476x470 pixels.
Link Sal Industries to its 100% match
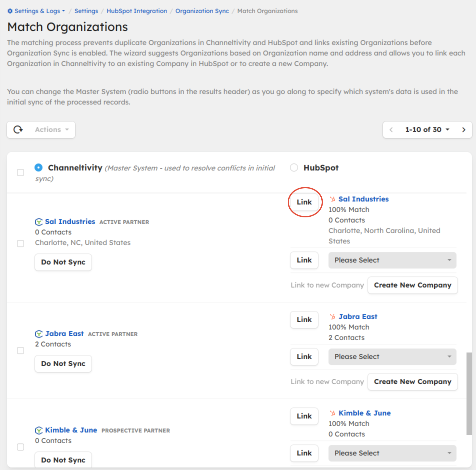(304, 202)
